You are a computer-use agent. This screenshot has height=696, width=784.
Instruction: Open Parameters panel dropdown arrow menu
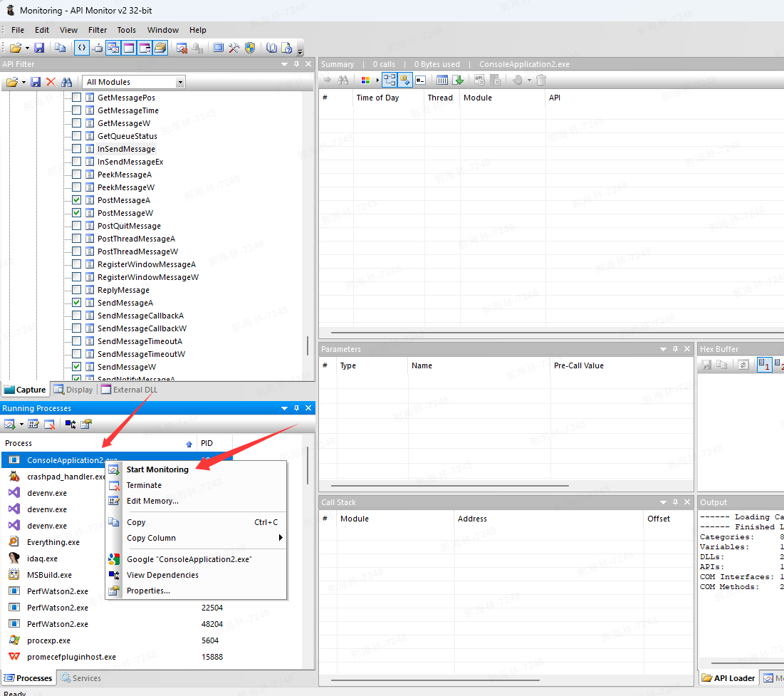point(664,349)
